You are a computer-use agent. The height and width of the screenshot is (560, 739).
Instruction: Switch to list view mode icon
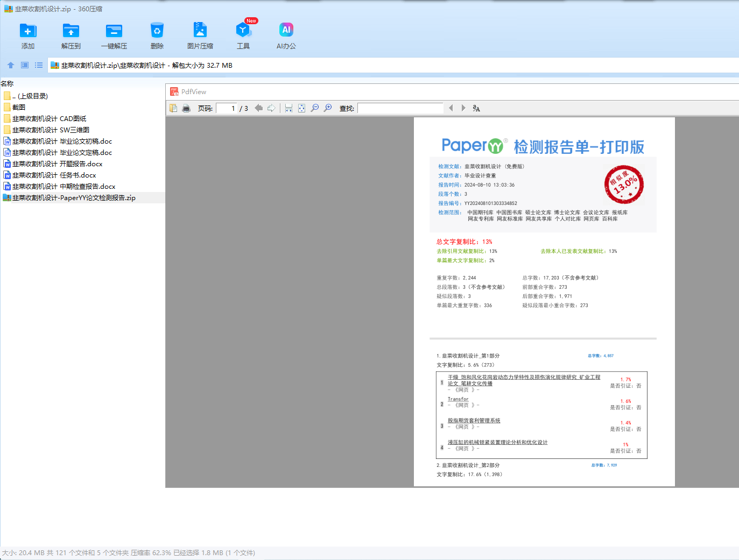pyautogui.click(x=39, y=65)
